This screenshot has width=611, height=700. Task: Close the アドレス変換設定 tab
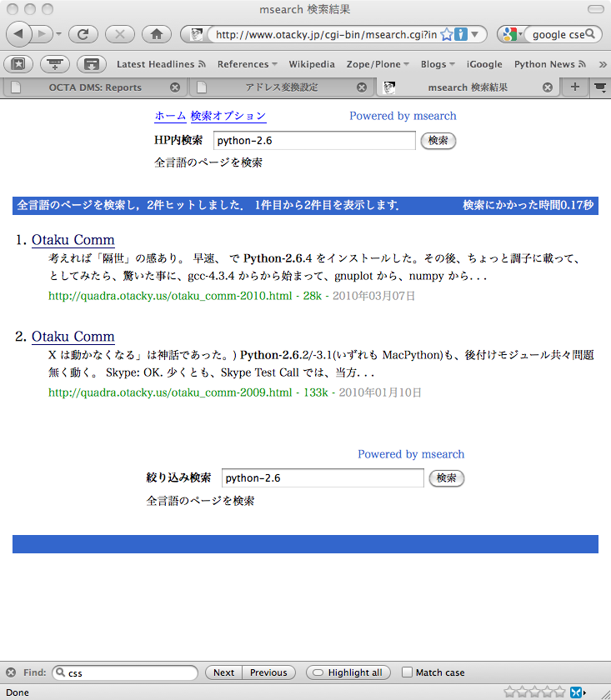point(362,87)
